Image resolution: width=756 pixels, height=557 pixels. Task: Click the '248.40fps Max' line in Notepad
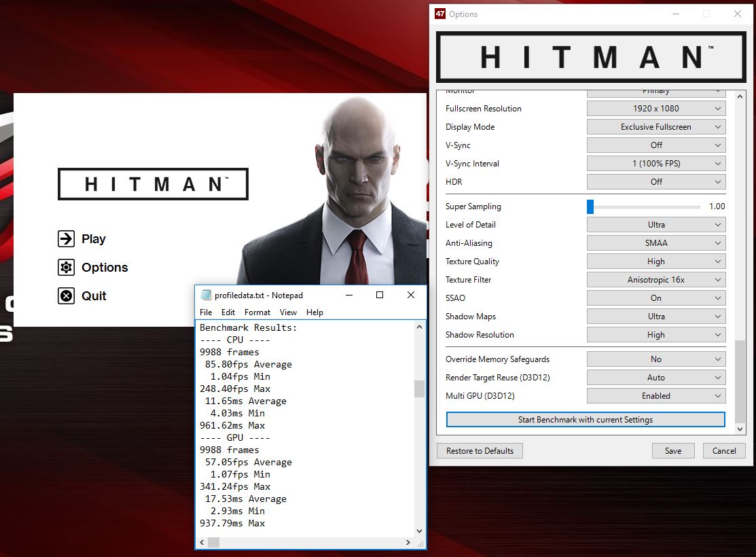[235, 389]
